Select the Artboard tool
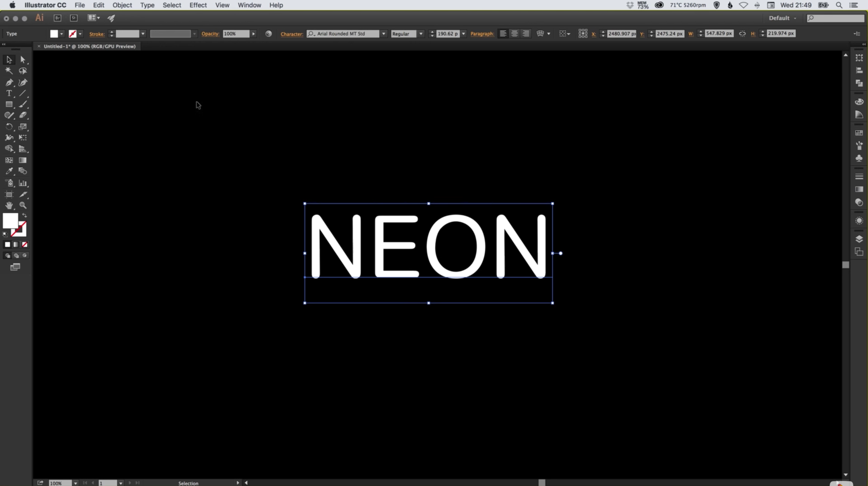The height and width of the screenshot is (486, 868). pos(9,194)
